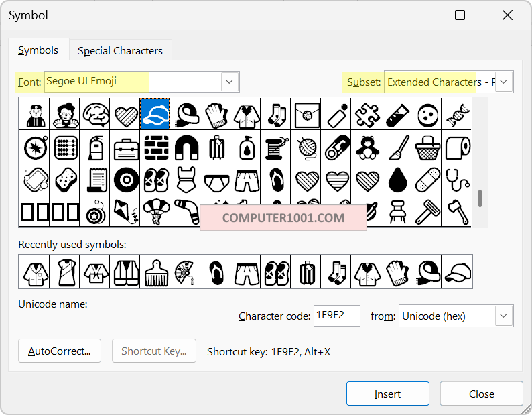Viewport: 532px width, 415px height.
Task: Pick the parachute symbol
Action: [x=155, y=211]
